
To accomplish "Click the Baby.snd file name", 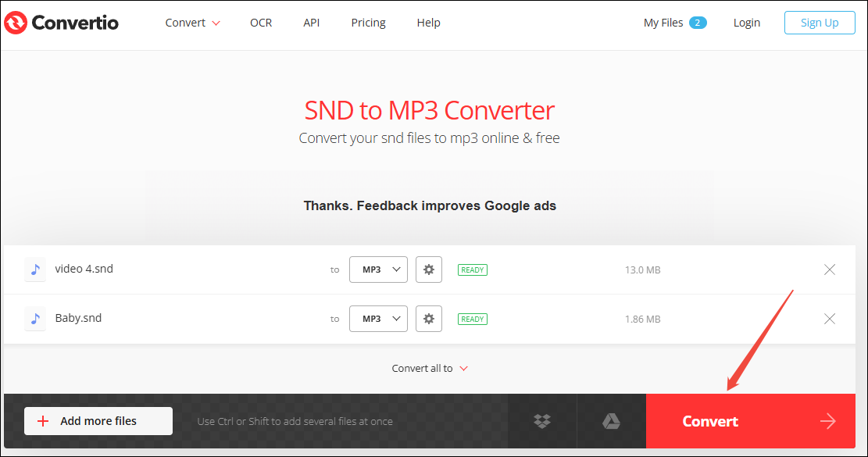I will (x=78, y=318).
